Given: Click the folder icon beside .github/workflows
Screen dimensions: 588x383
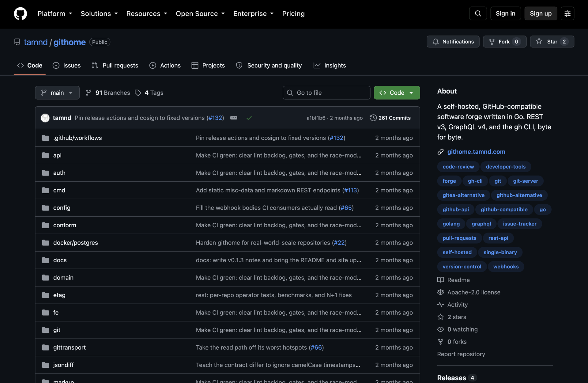Looking at the screenshot, I should (46, 138).
